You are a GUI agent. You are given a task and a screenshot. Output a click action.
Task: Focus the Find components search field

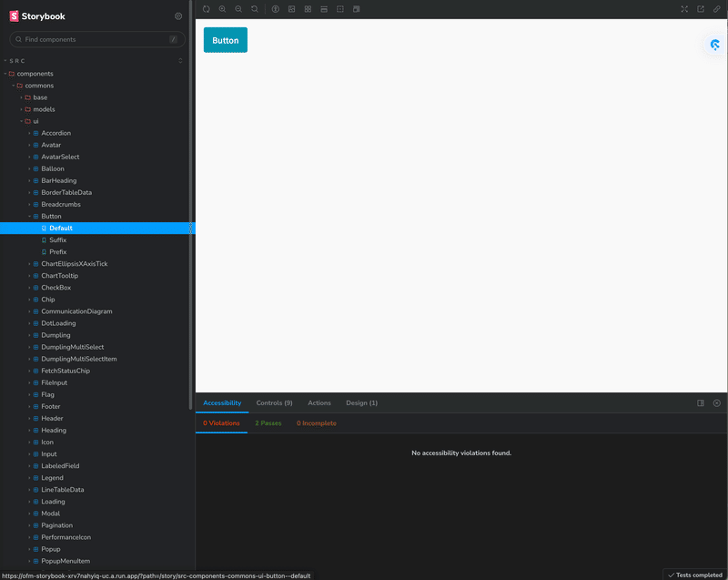tap(97, 39)
